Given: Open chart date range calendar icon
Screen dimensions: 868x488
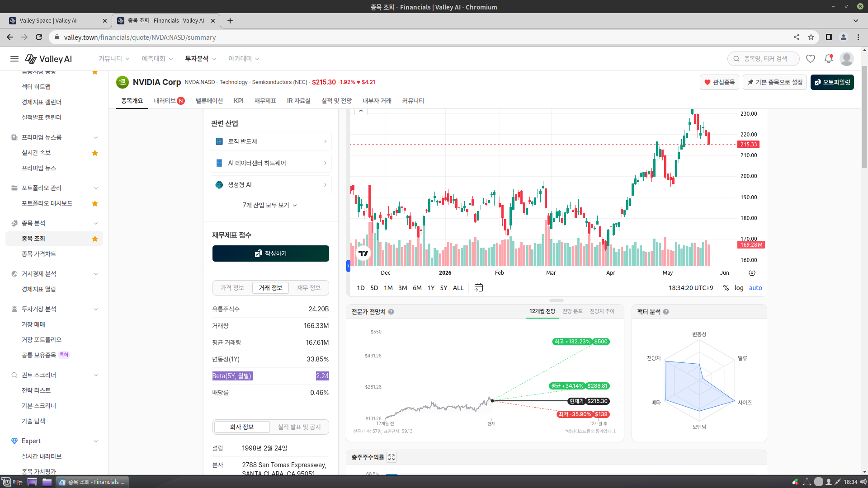Looking at the screenshot, I should [x=479, y=288].
